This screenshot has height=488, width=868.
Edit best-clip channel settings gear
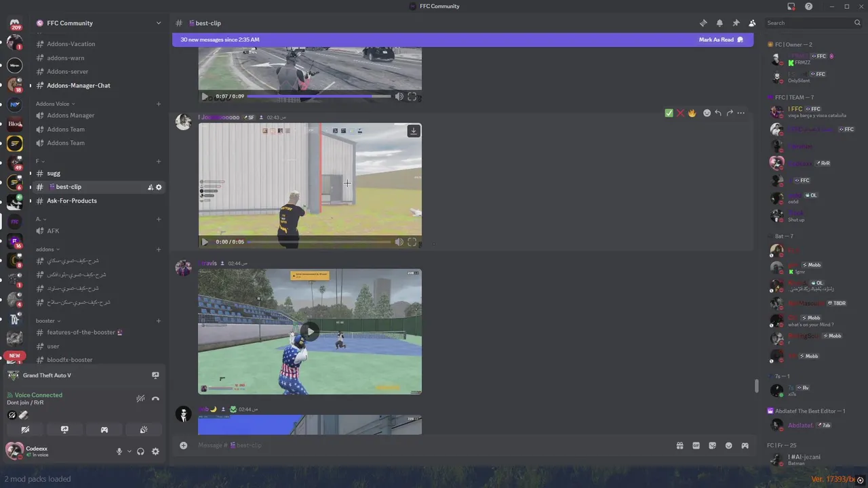pyautogui.click(x=159, y=187)
